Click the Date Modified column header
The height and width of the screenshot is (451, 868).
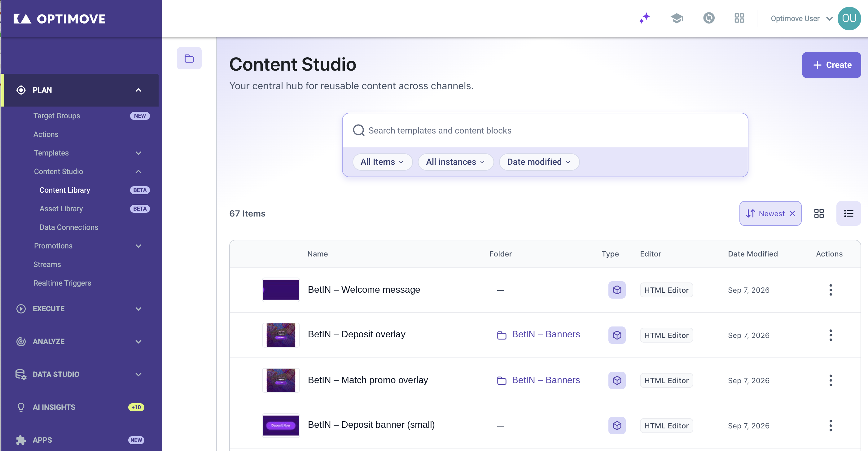pos(752,254)
